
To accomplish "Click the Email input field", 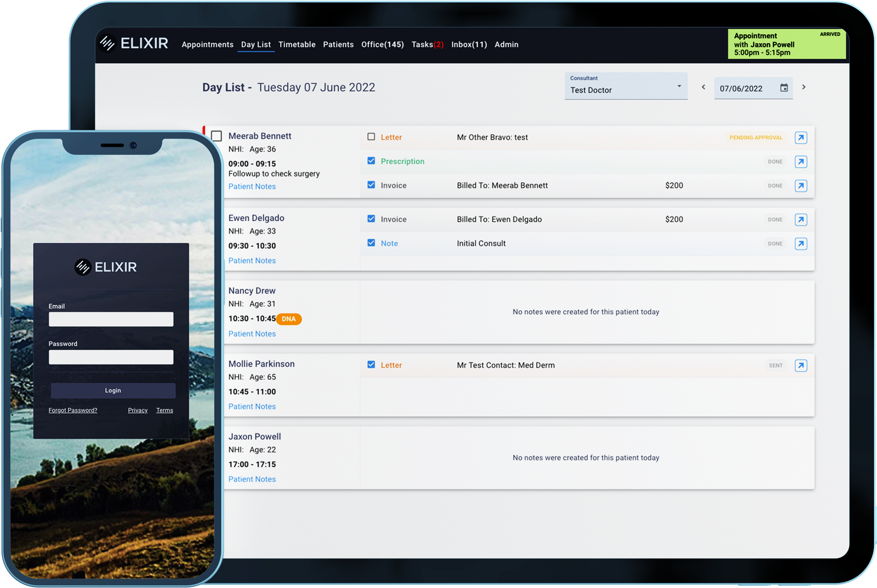I will tap(111, 319).
